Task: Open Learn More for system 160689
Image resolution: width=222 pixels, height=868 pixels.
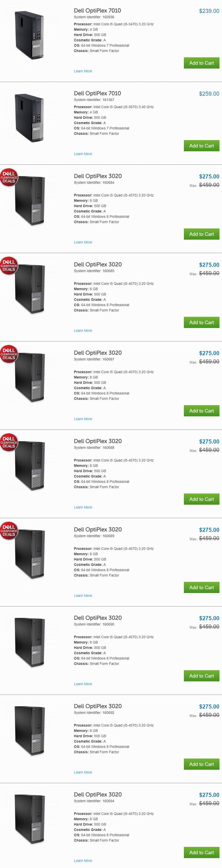Action: tap(83, 595)
